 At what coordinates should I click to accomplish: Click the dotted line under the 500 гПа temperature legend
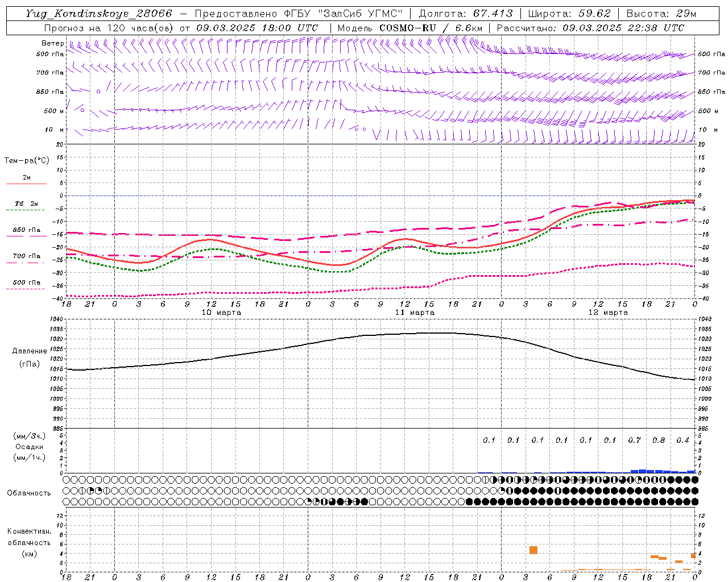pyautogui.click(x=26, y=289)
